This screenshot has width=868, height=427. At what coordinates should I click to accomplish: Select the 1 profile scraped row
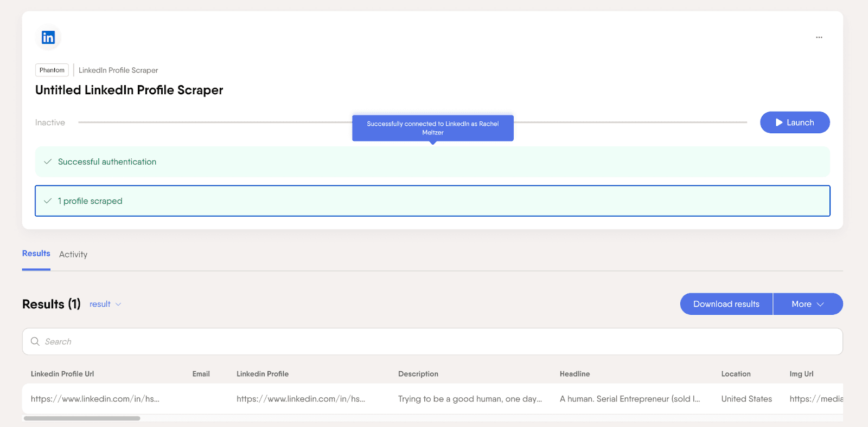432,201
